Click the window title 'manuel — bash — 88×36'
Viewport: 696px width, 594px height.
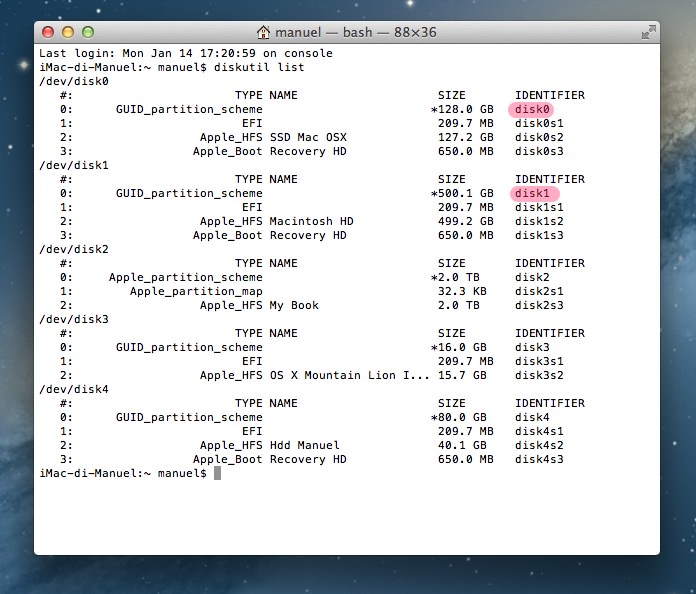click(356, 32)
